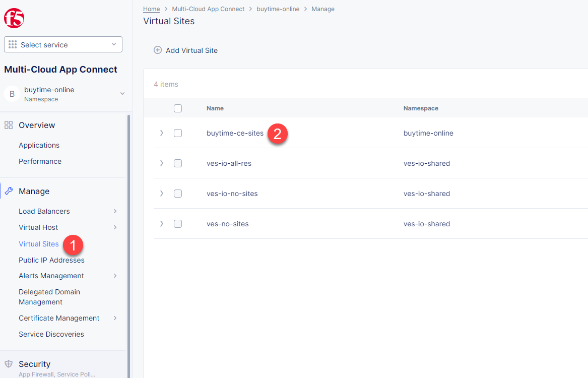The width and height of the screenshot is (588, 378).
Task: Click the Manage section heading
Action: click(x=34, y=191)
